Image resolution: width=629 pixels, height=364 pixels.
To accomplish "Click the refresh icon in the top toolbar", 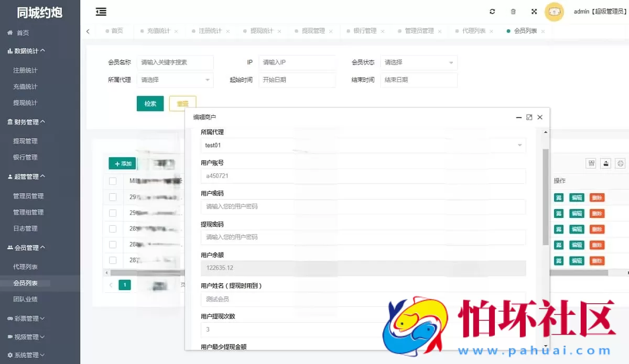I will click(x=492, y=11).
